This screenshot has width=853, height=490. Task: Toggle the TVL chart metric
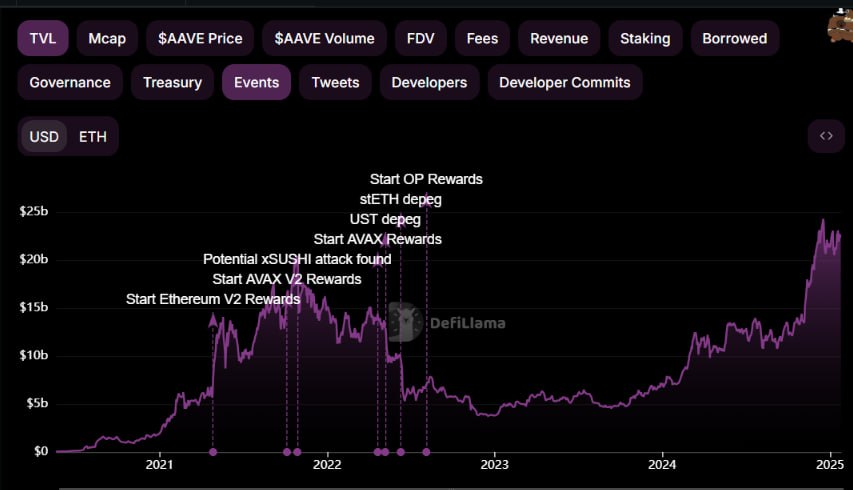click(42, 39)
